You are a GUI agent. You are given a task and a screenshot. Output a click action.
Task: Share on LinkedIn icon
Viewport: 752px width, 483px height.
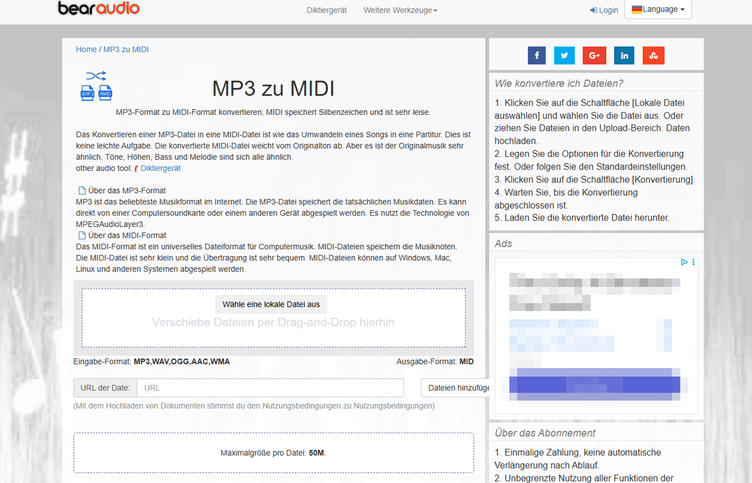624,55
